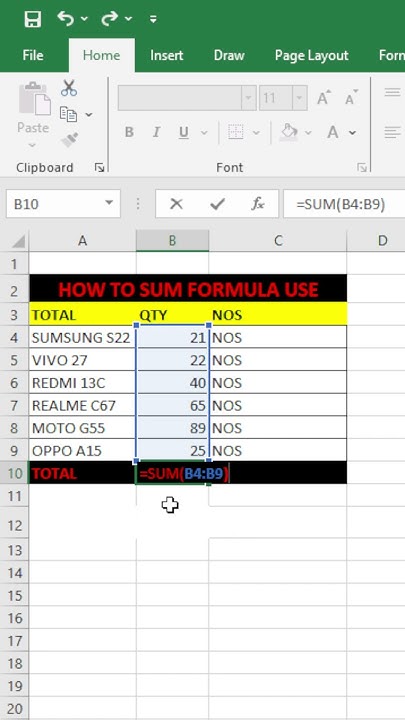Open the Copy options dropdown arrow
This screenshot has width=405, height=720.
pyautogui.click(x=89, y=114)
